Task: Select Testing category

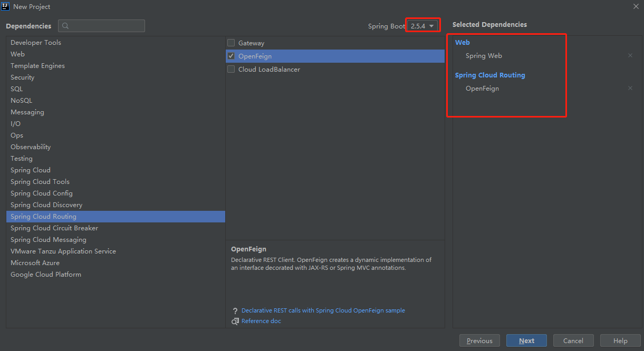Action: (116, 159)
